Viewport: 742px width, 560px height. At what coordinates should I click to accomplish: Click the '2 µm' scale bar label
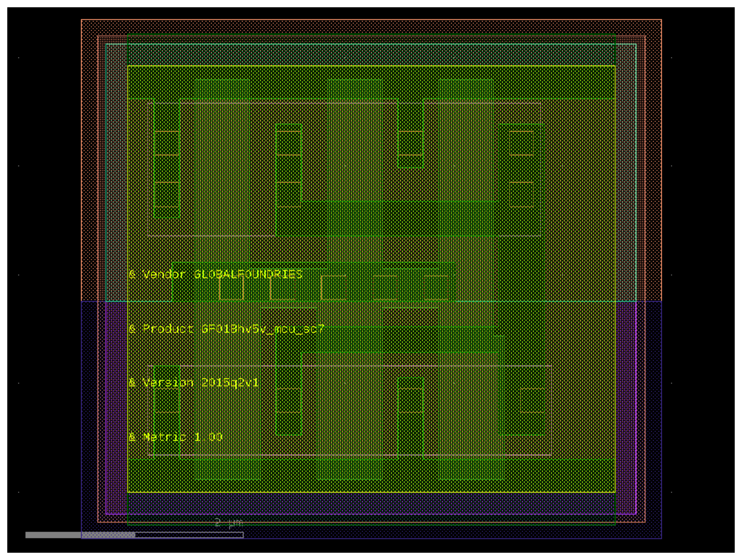(228, 523)
